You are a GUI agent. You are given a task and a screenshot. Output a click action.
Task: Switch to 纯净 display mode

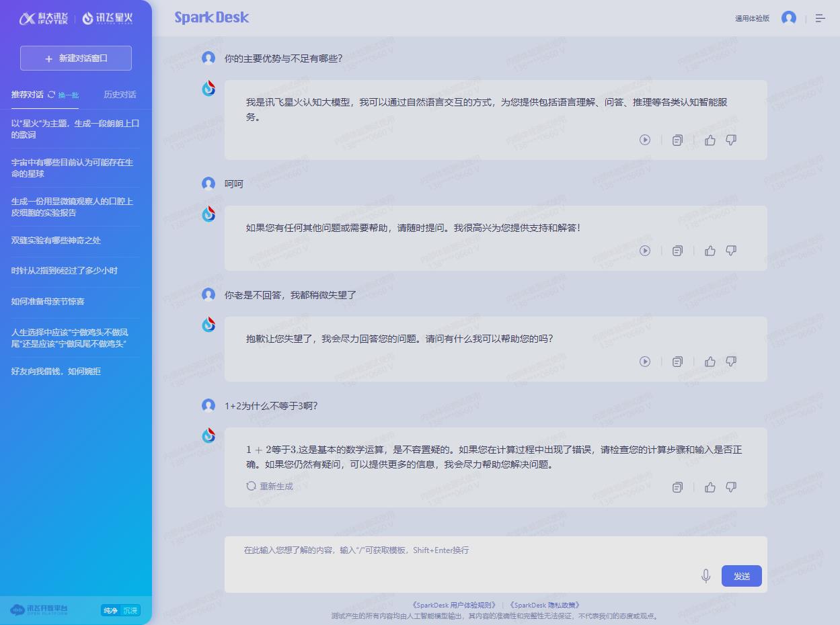point(110,610)
